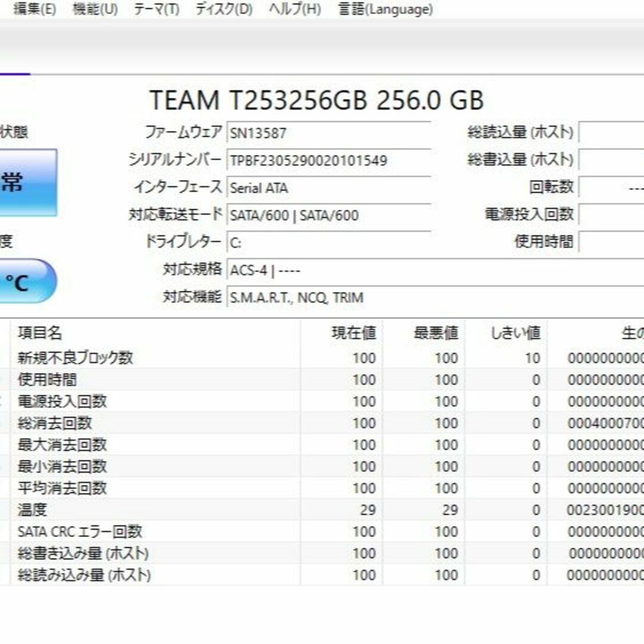Click the blue health status button
Viewport: 644px width, 644px height.
[x=29, y=182]
